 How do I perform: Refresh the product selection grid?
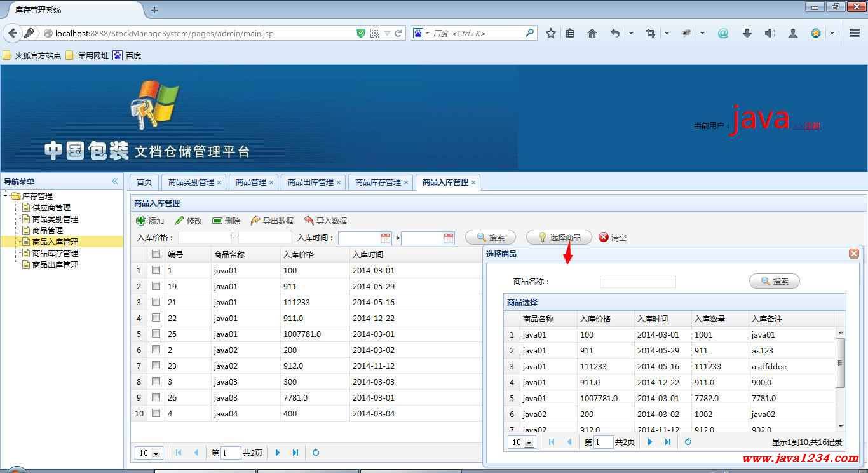click(x=688, y=442)
